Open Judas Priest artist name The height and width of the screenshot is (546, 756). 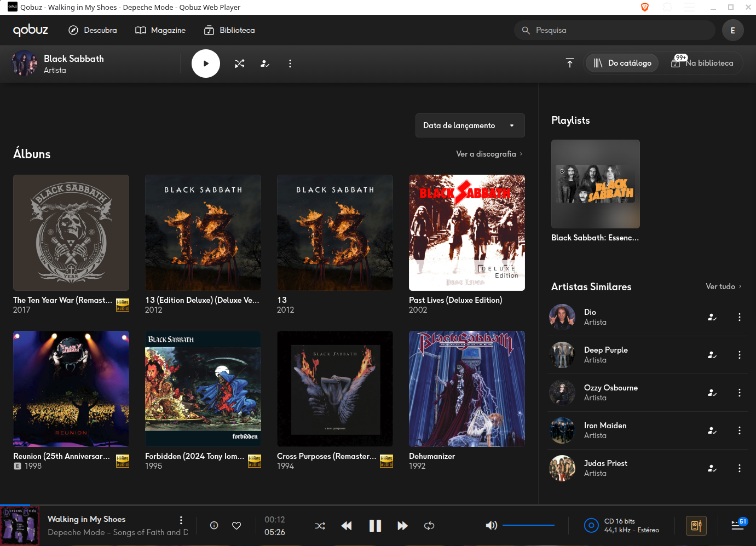pyautogui.click(x=605, y=463)
